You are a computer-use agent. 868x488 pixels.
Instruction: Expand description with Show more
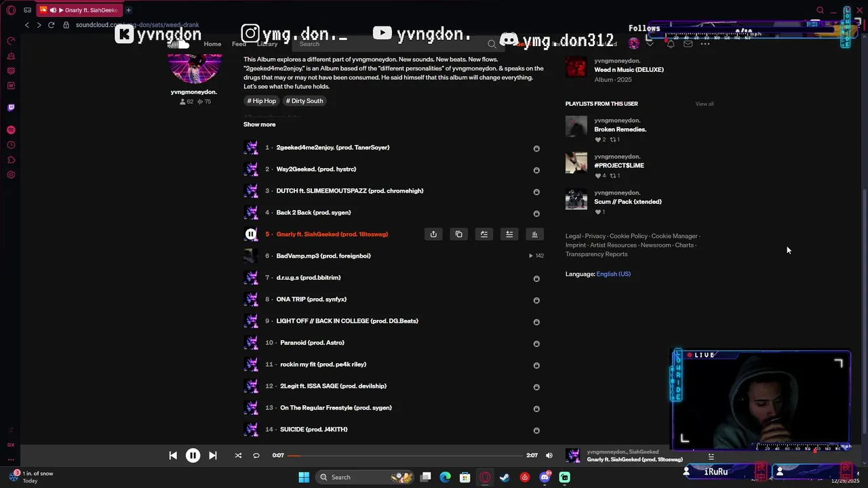tap(260, 125)
